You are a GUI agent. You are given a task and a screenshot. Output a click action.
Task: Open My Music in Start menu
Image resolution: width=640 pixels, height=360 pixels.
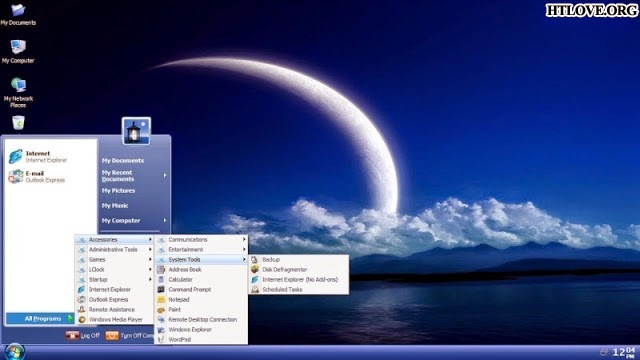click(x=115, y=206)
